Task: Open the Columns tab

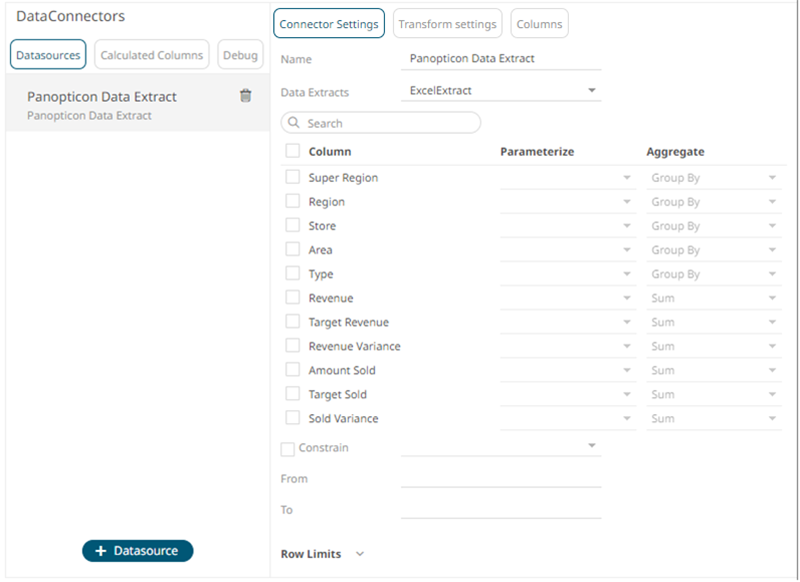Action: [x=539, y=24]
